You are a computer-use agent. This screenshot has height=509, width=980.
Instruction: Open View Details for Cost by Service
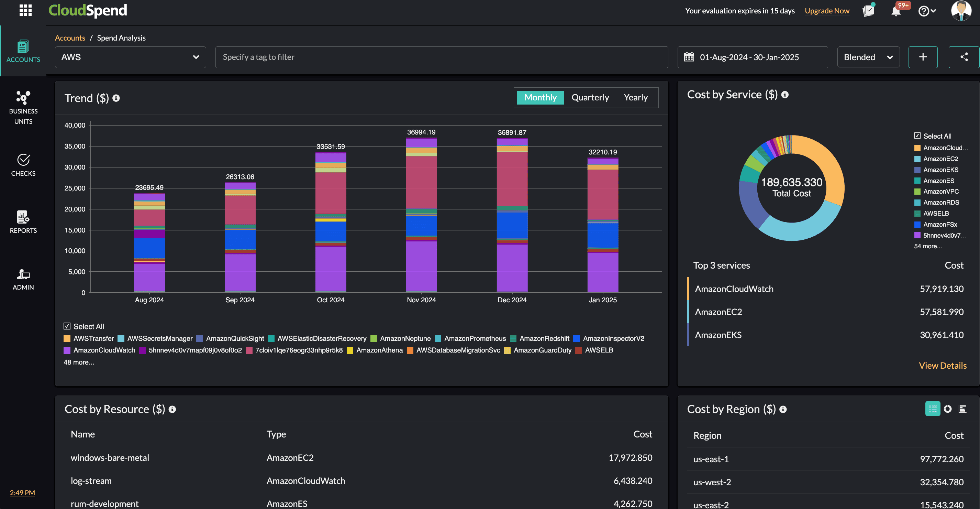pos(943,365)
